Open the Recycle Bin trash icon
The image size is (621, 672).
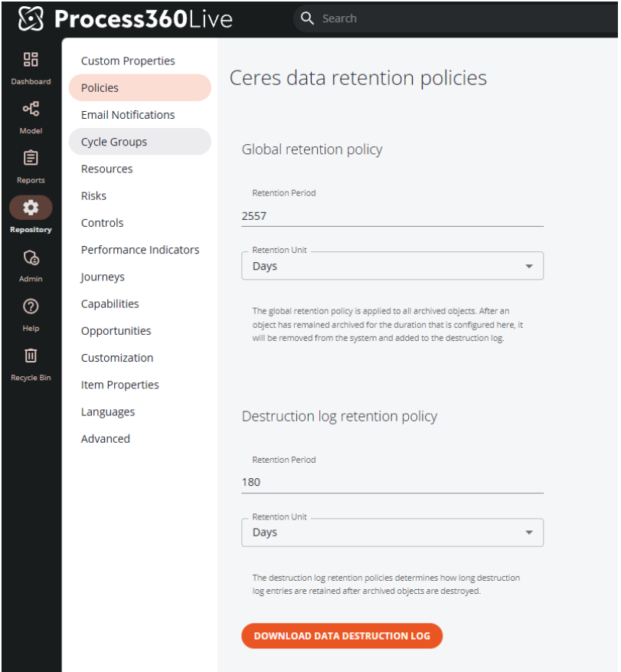(31, 356)
